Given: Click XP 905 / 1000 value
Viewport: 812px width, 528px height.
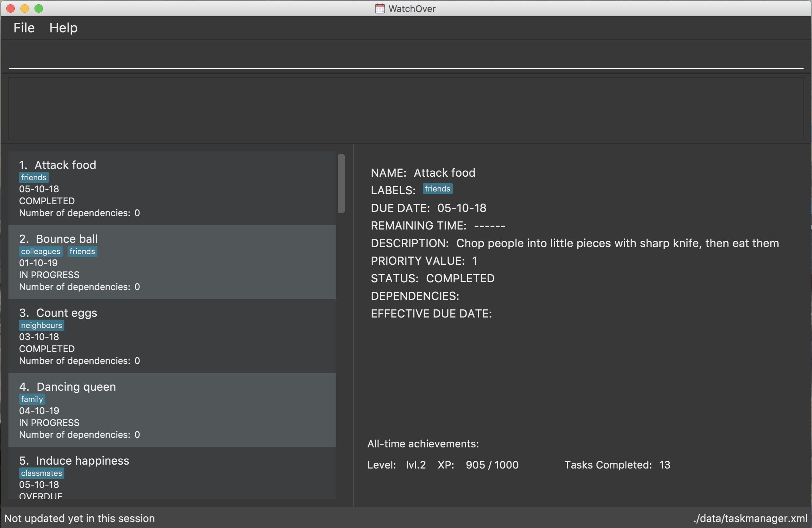Looking at the screenshot, I should pos(492,465).
